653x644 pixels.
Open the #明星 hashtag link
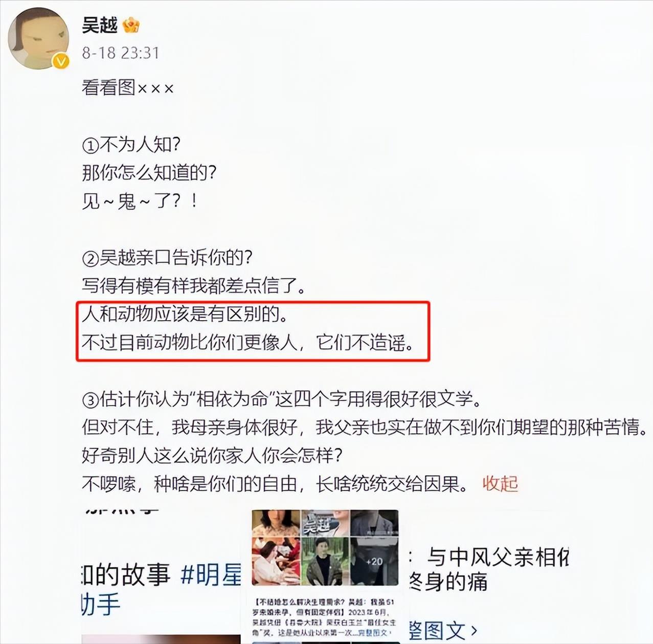tap(211, 575)
